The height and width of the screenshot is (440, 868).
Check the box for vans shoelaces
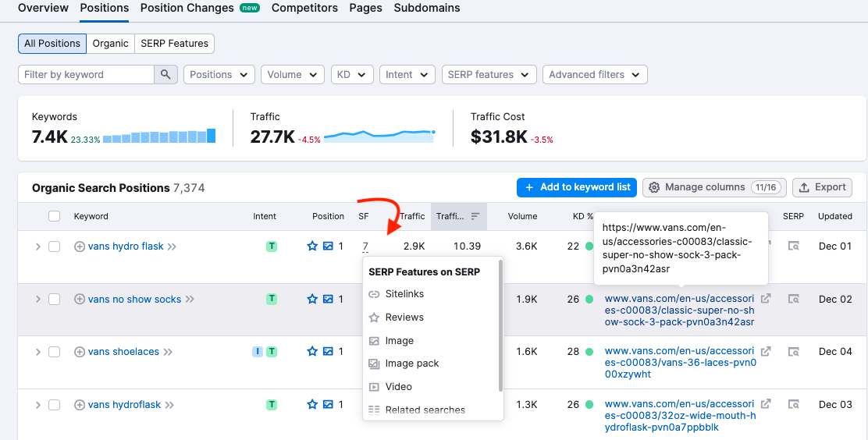click(x=55, y=351)
